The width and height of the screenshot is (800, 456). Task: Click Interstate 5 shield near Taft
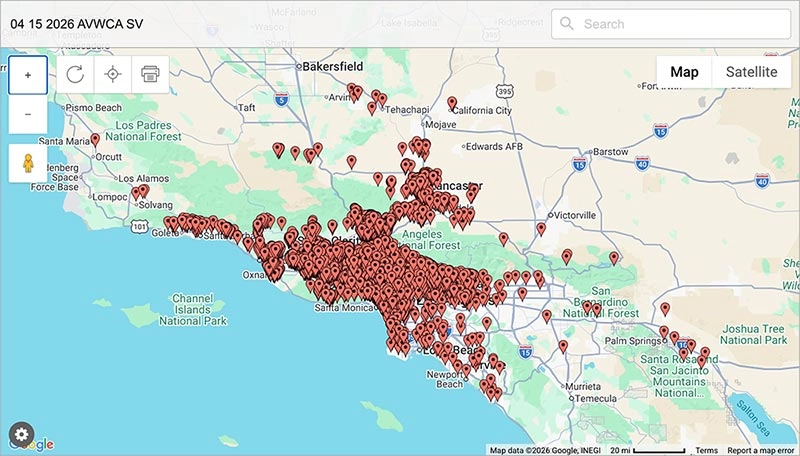tap(281, 99)
